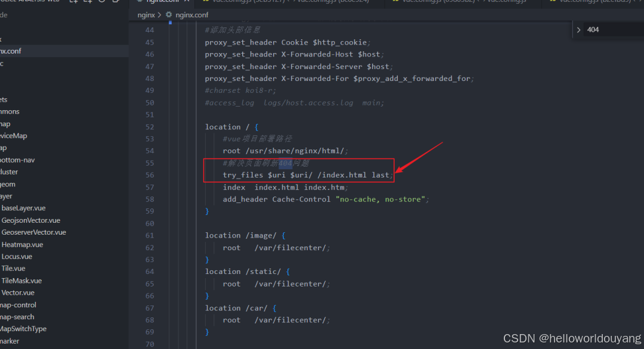
Task: Expand the commons folder in explorer
Action: tap(10, 111)
